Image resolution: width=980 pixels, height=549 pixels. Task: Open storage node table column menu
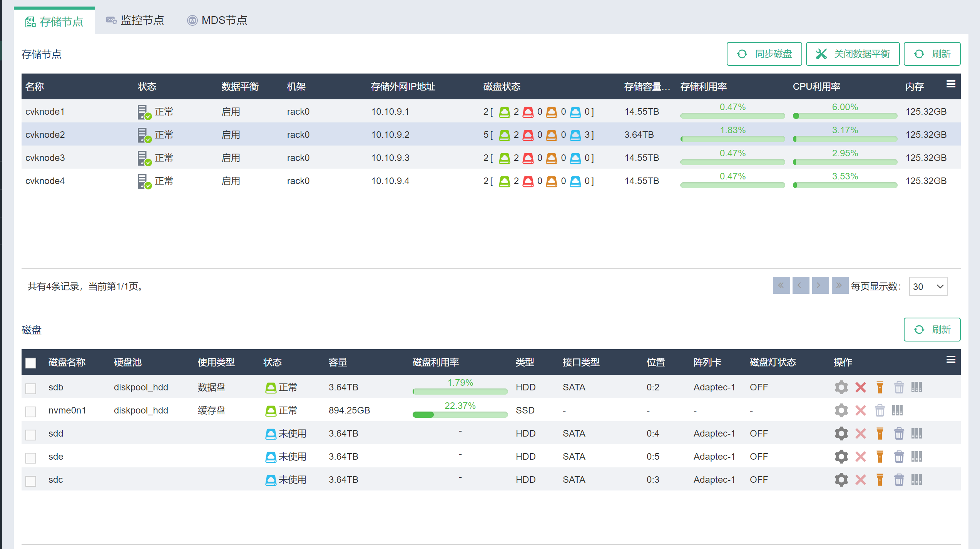click(x=951, y=84)
